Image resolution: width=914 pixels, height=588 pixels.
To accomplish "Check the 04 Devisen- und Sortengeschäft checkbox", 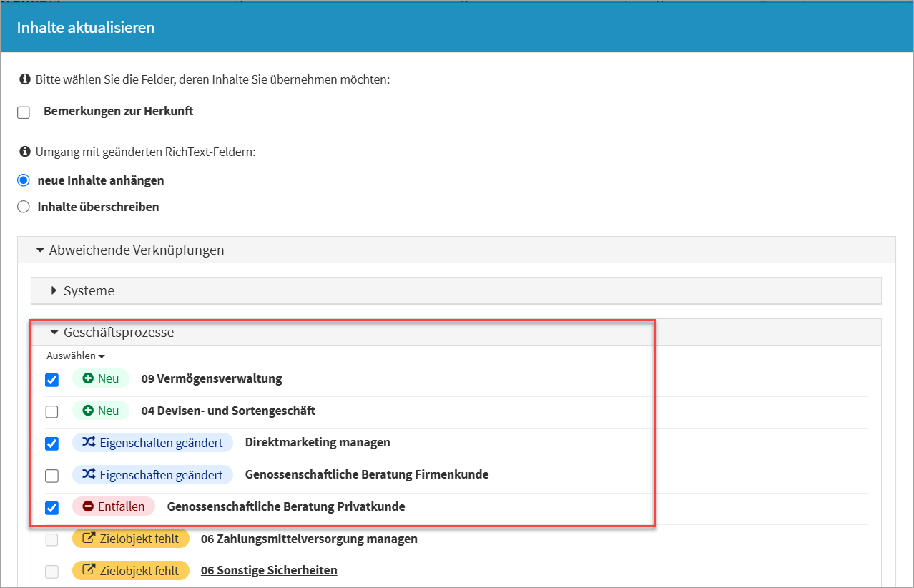I will coord(51,412).
